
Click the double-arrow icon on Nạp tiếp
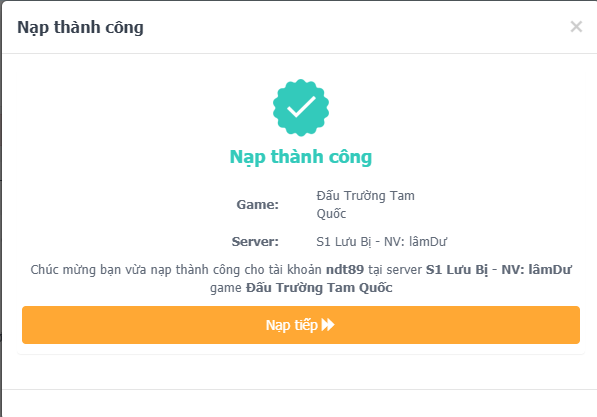click(328, 325)
